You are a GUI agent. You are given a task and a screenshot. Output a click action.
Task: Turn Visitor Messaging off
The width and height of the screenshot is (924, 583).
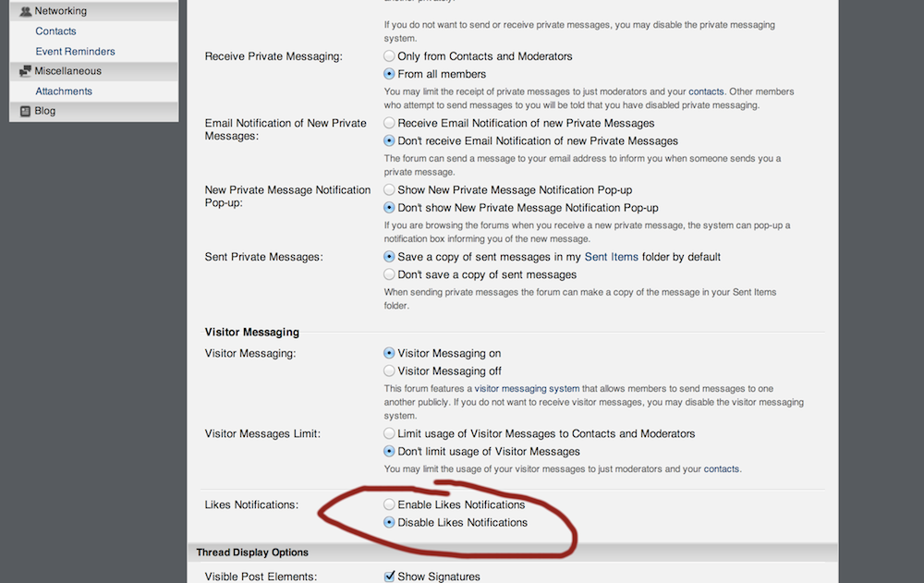click(x=389, y=370)
